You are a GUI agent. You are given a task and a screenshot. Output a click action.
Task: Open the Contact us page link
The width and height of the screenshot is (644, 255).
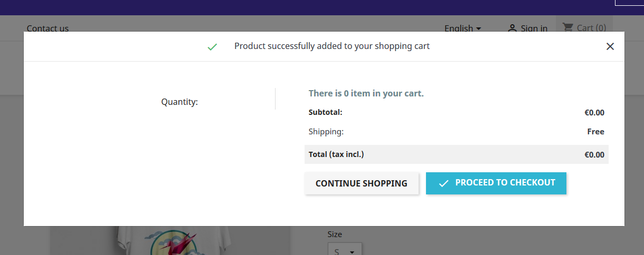click(x=48, y=28)
